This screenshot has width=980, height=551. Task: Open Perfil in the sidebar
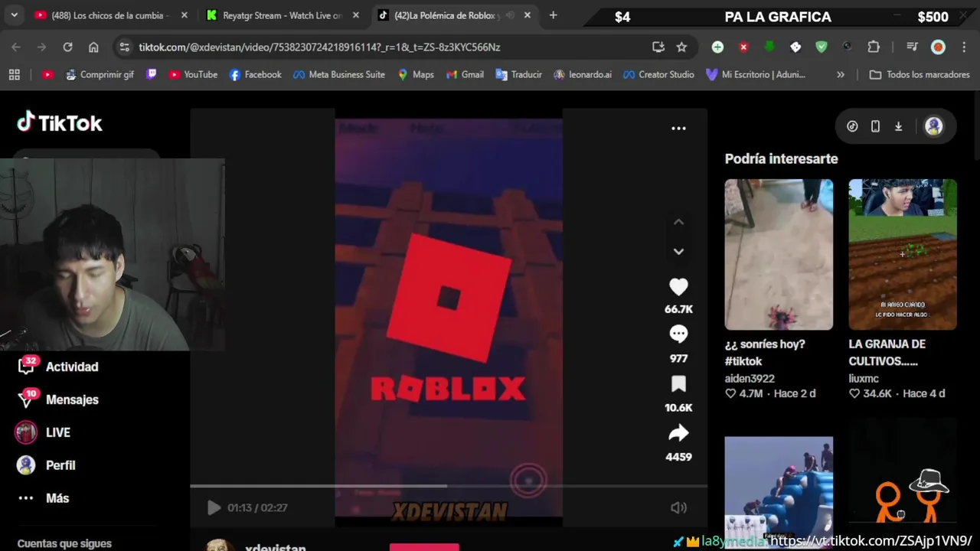[46, 465]
